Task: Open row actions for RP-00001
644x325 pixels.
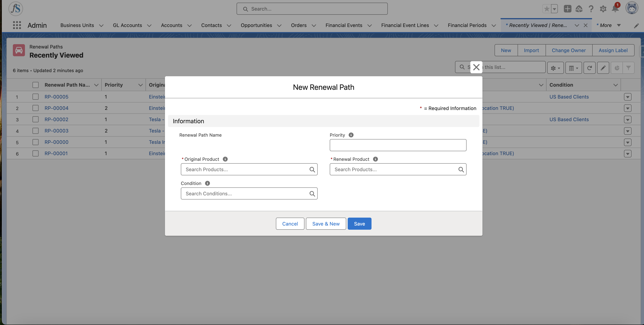Action: [628, 153]
